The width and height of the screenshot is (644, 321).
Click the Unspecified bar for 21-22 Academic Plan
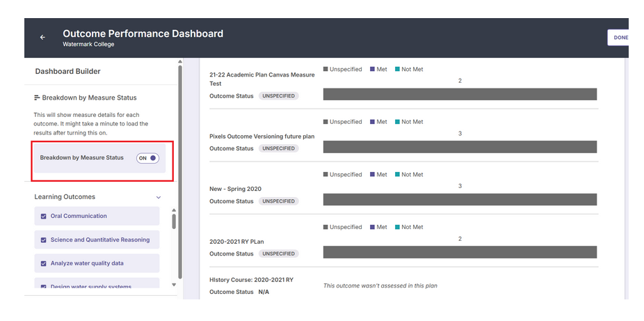[x=460, y=94]
